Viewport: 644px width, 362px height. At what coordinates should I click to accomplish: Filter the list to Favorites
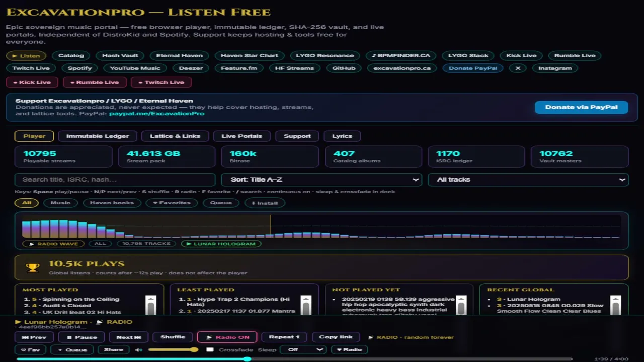click(172, 203)
